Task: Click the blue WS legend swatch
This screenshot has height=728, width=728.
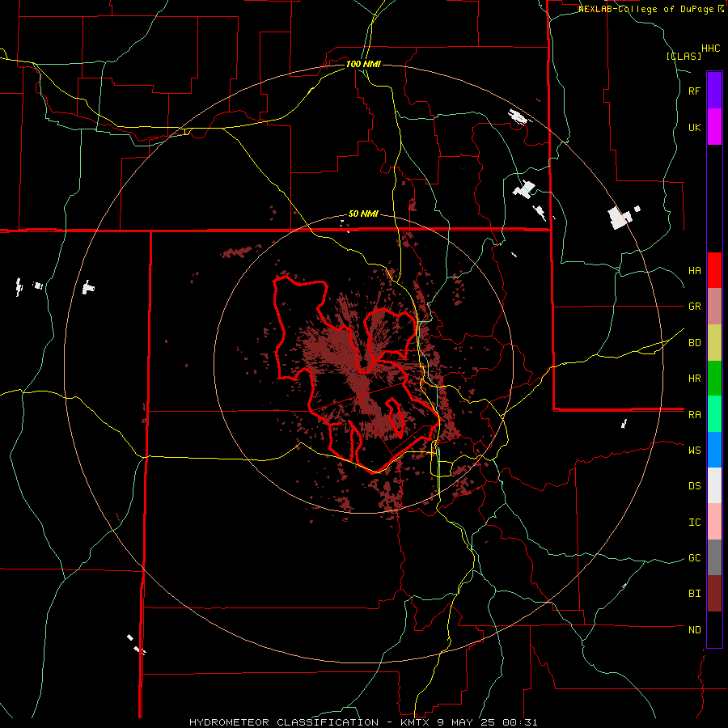Action: point(714,450)
